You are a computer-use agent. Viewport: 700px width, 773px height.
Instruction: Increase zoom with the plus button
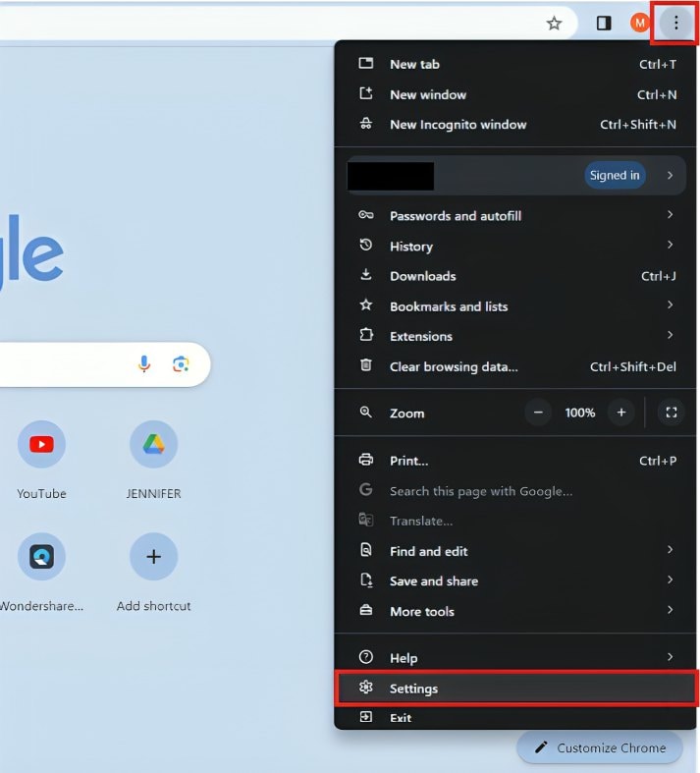[621, 413]
